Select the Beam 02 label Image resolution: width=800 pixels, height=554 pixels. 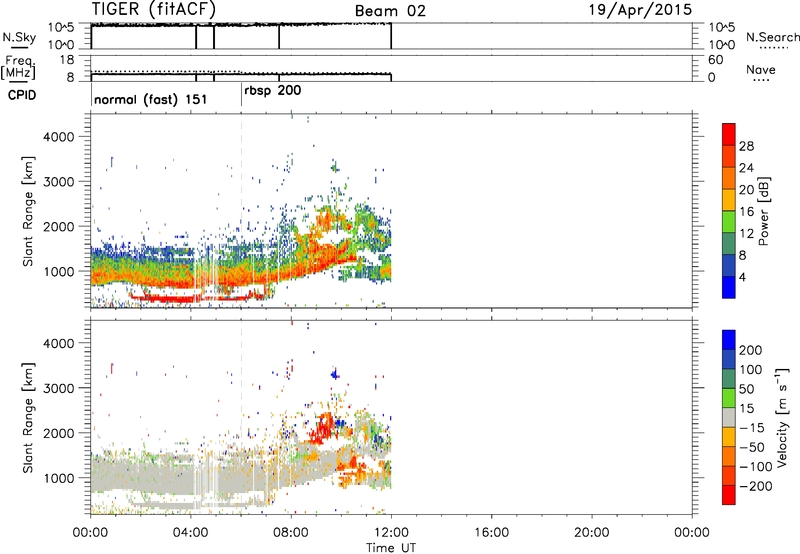390,11
